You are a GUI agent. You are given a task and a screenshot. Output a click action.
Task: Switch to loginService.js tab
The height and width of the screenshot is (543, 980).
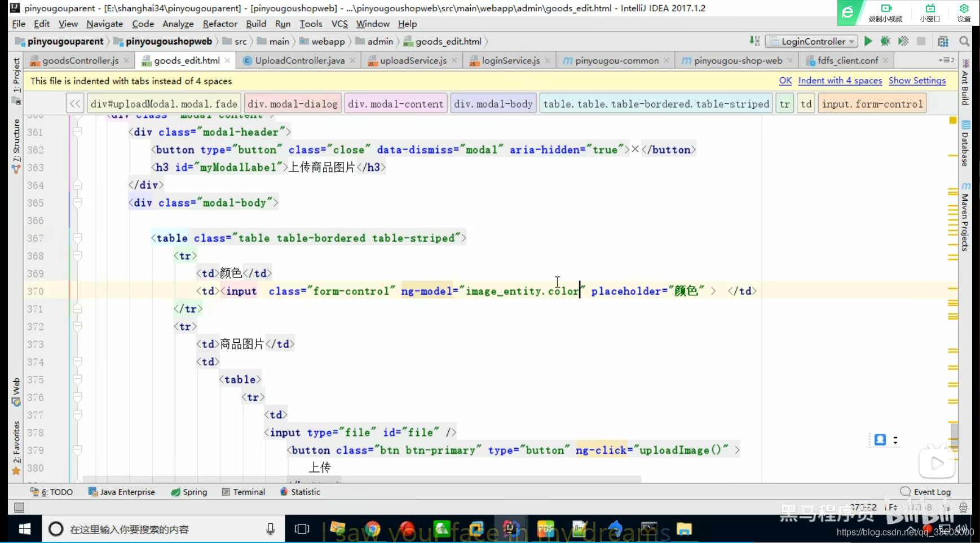pyautogui.click(x=510, y=60)
